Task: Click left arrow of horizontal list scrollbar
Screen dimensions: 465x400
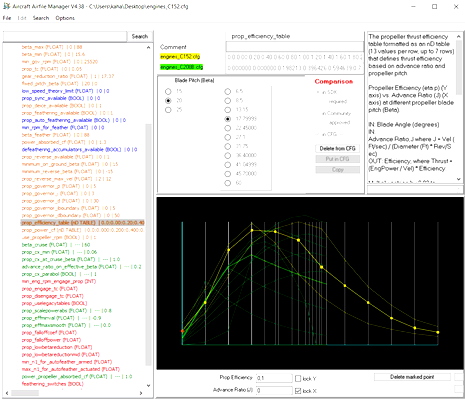Action: (x=7, y=393)
